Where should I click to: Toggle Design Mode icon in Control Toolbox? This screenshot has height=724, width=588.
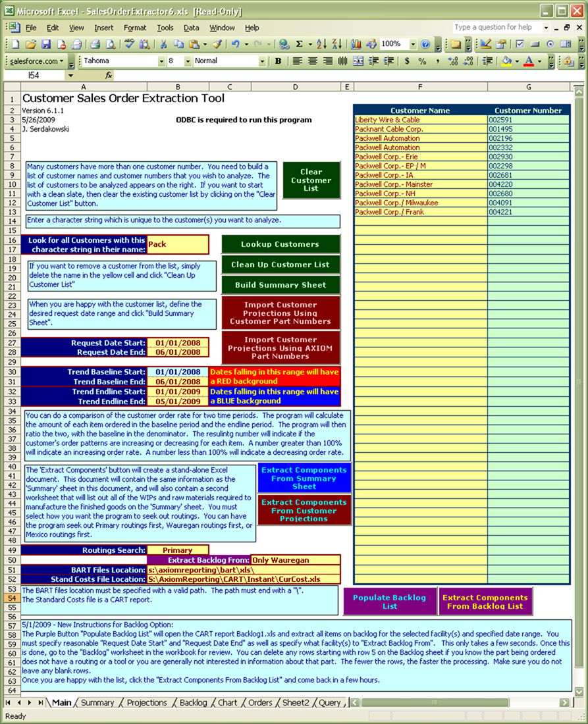pyautogui.click(x=485, y=44)
